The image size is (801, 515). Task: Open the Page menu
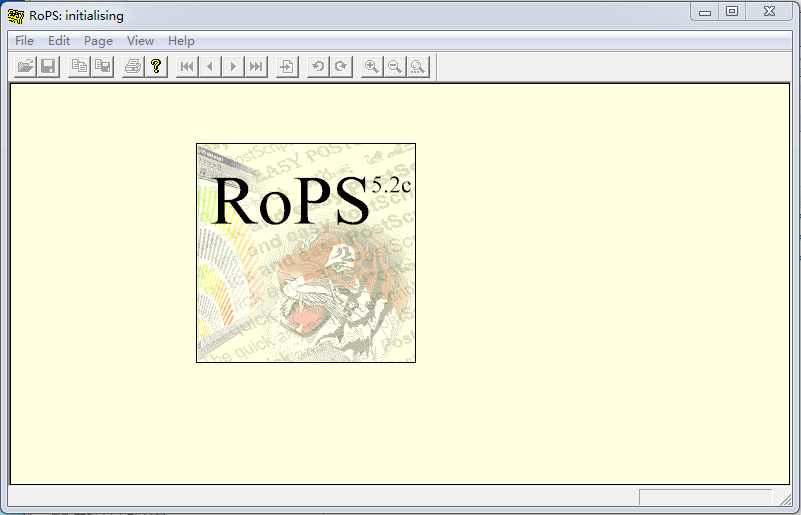99,41
